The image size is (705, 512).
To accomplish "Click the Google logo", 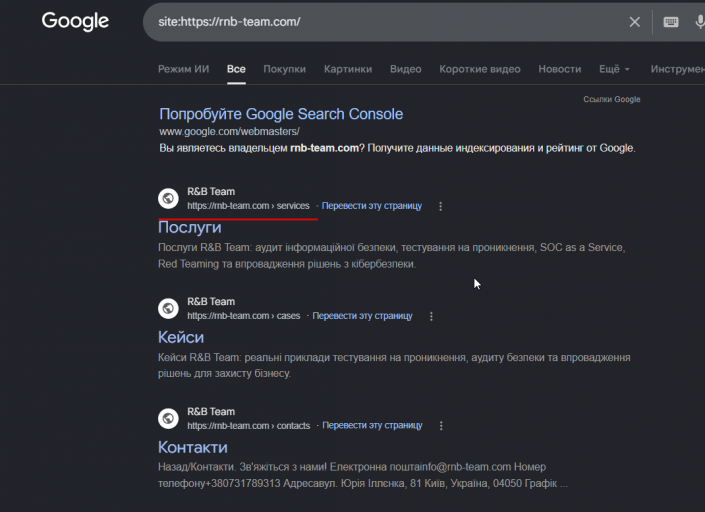I will pos(75,21).
